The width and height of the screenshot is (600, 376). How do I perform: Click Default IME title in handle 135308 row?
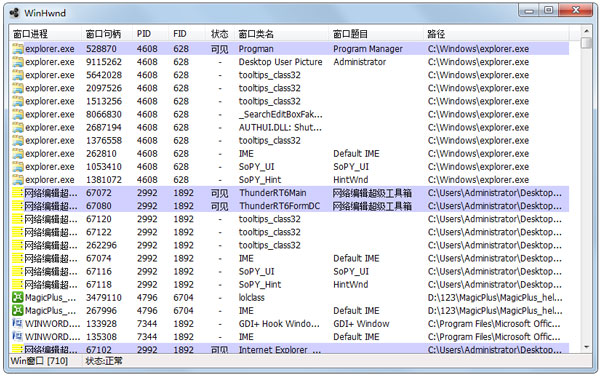click(x=356, y=337)
